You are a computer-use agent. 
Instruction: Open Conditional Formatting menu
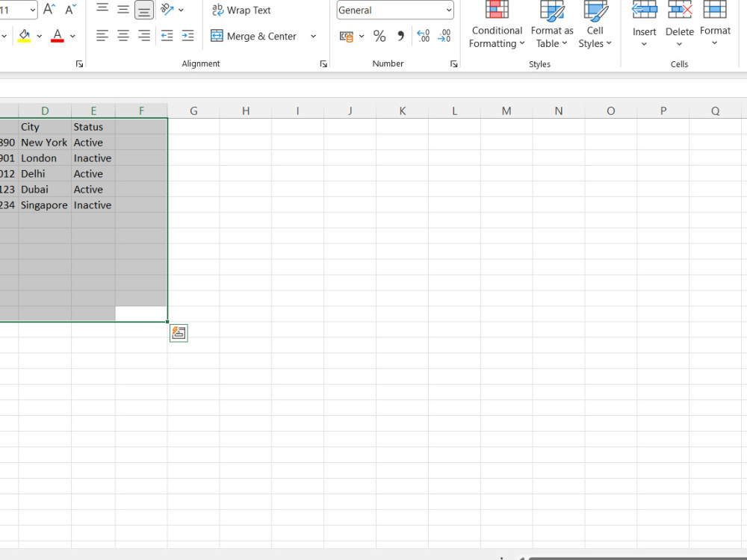tap(497, 25)
